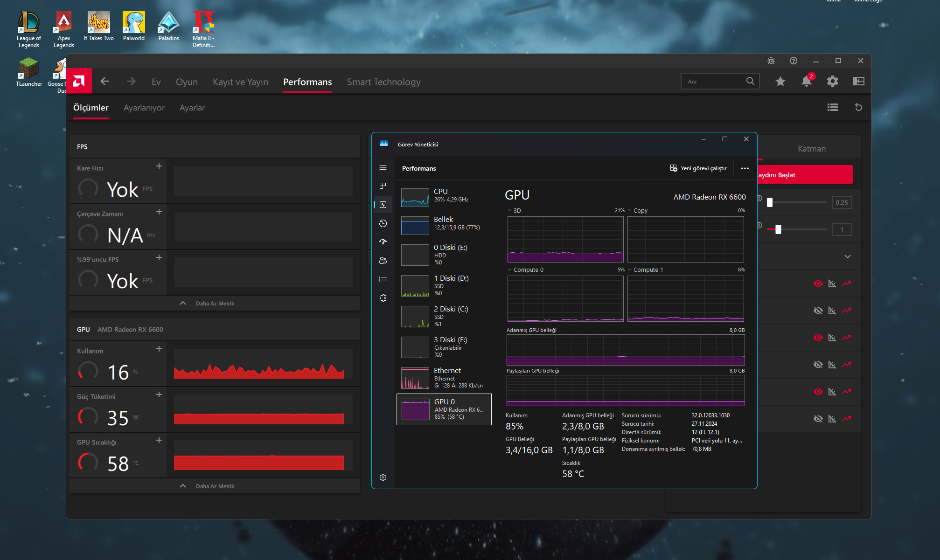
Task: Collapse FPS section with Daha Az Metrik
Action: pos(215,303)
